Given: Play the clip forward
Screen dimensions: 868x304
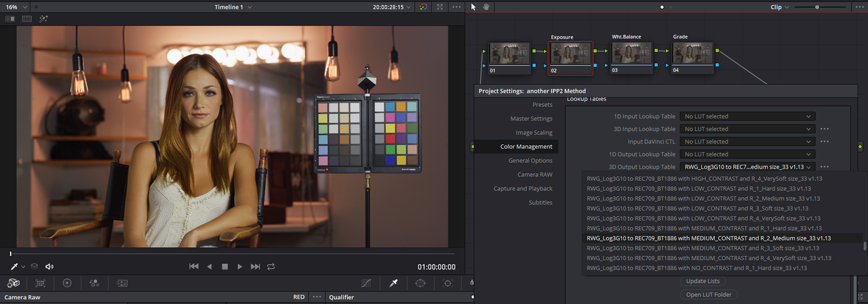Looking at the screenshot, I should pyautogui.click(x=240, y=267).
